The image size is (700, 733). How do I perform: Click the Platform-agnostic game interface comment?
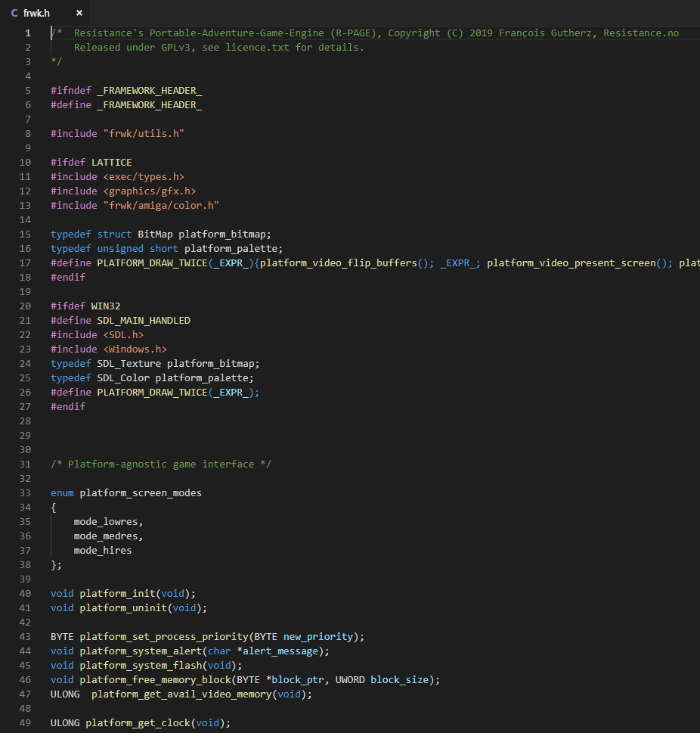161,464
